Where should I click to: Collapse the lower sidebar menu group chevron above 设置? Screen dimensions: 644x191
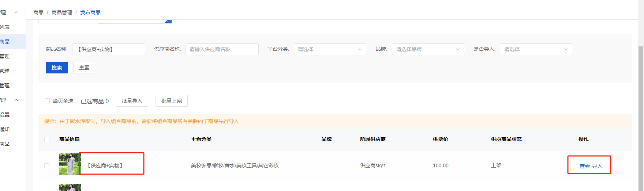click(16, 100)
